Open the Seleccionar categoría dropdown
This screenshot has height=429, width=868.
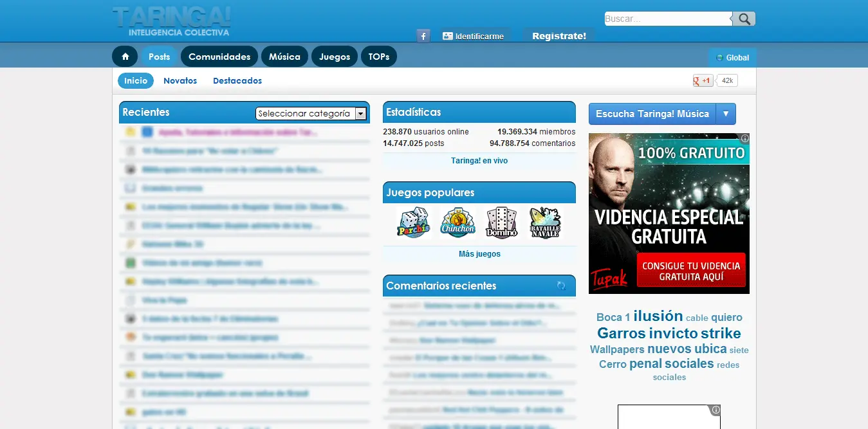(x=311, y=113)
